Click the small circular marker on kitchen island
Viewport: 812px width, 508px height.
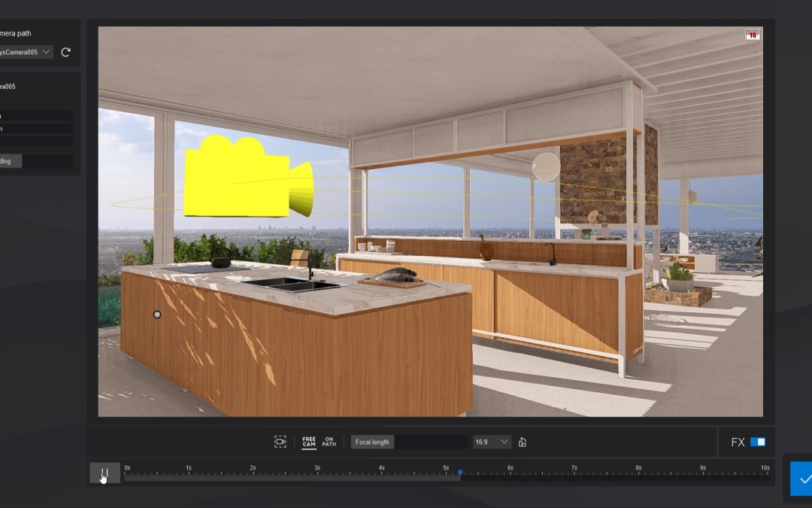point(157,315)
